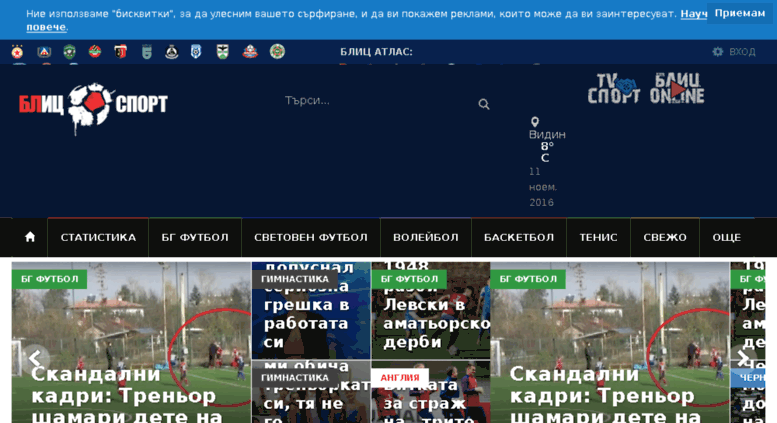
Task: Accept cookies with the Приемам button
Action: (739, 13)
